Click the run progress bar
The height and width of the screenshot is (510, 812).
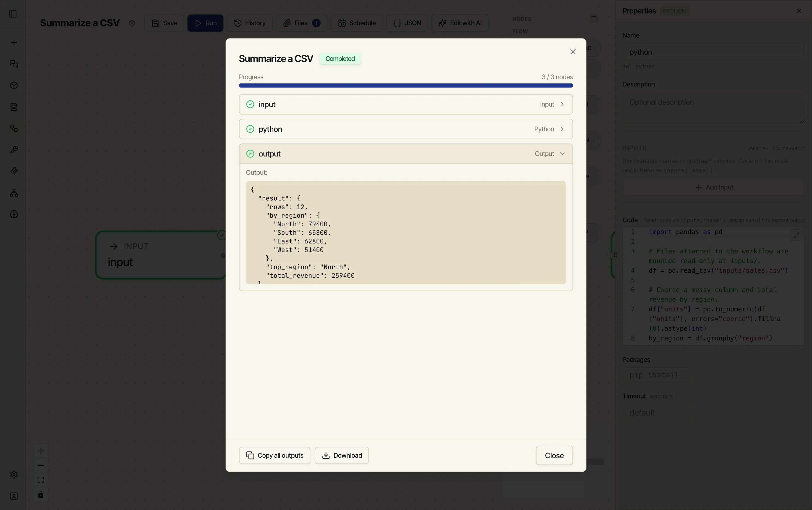406,86
